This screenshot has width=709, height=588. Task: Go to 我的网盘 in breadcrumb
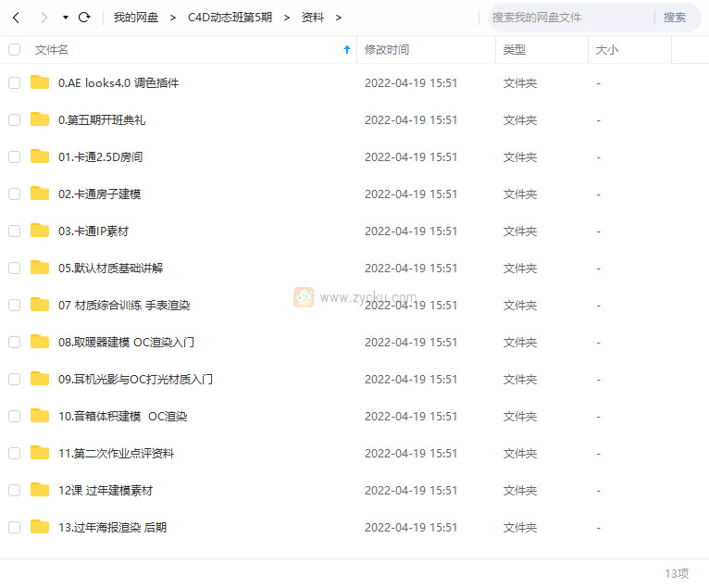pyautogui.click(x=136, y=18)
